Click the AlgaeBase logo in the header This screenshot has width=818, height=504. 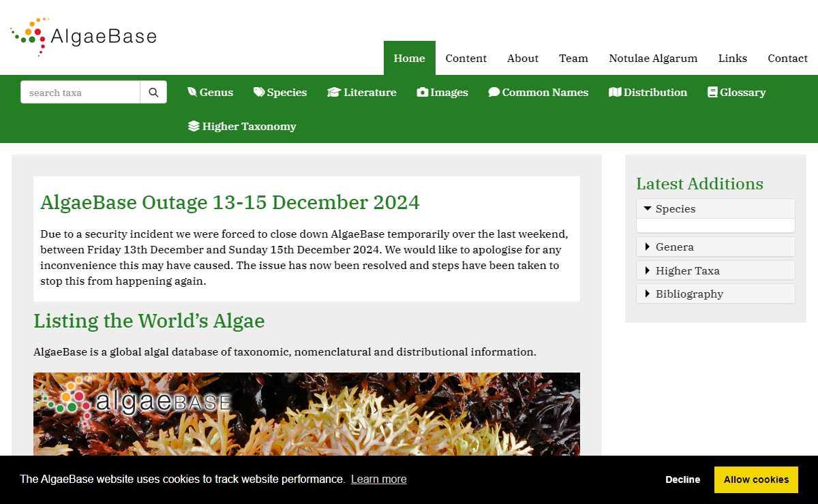pos(84,36)
